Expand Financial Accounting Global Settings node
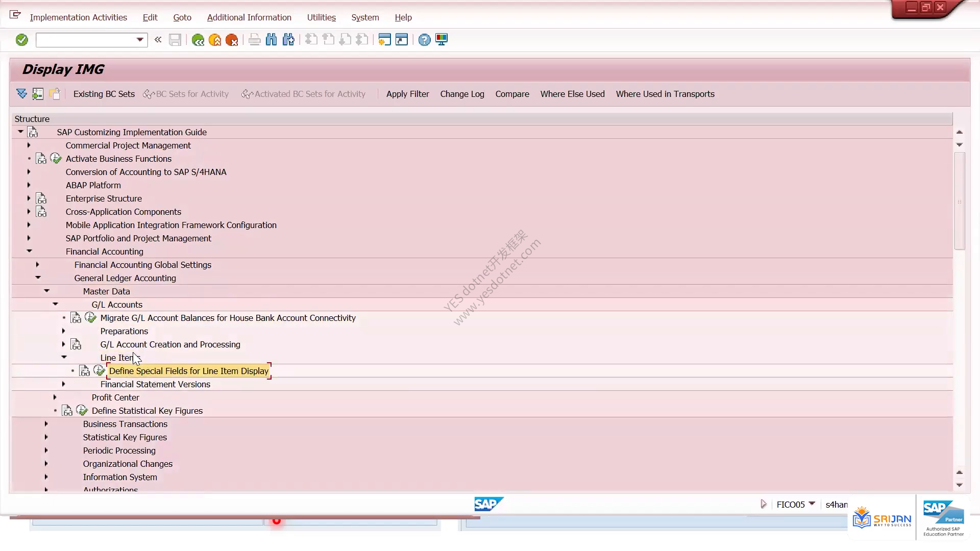 pyautogui.click(x=37, y=265)
